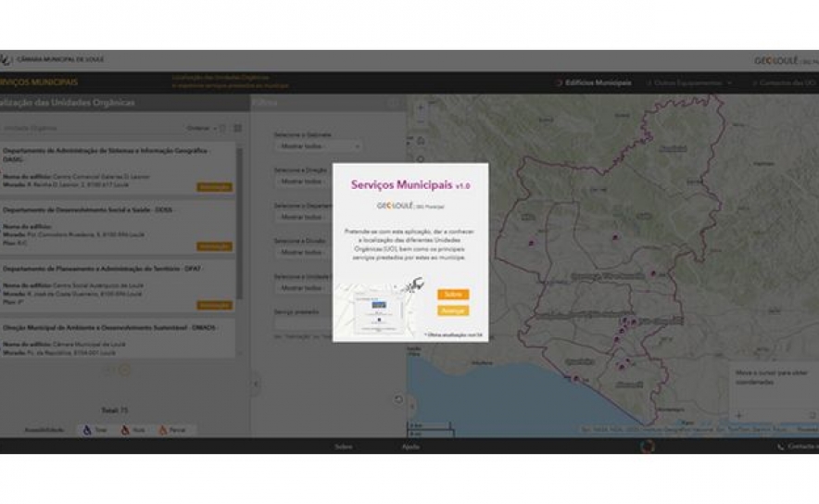819x504 pixels.
Task: Open the Selecione a Direção dropdown
Action: (303, 182)
